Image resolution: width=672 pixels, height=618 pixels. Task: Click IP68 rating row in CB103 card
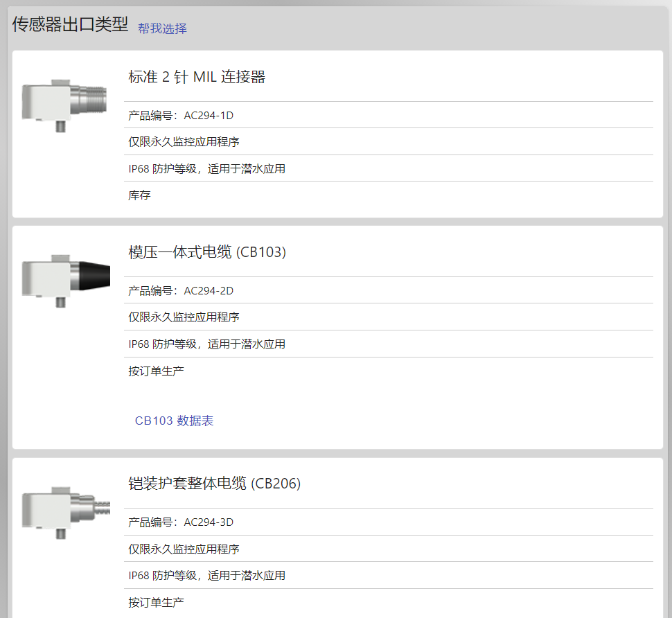pos(388,344)
